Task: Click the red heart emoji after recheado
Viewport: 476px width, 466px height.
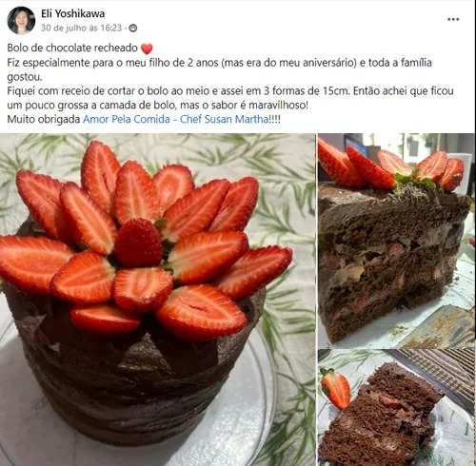Action: pos(147,49)
